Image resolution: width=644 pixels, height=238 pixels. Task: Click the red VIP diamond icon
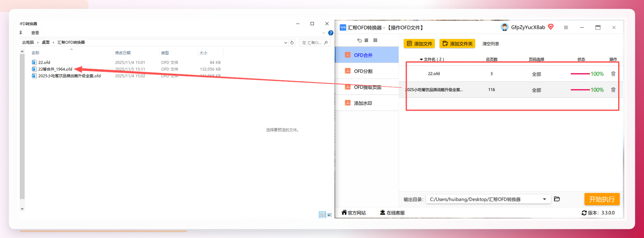point(551,27)
